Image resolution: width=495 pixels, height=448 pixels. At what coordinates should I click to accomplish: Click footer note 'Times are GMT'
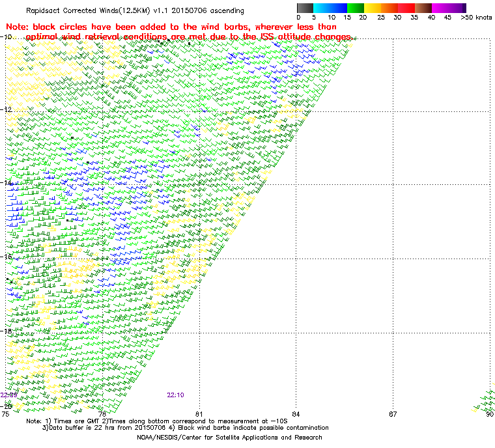(76, 421)
